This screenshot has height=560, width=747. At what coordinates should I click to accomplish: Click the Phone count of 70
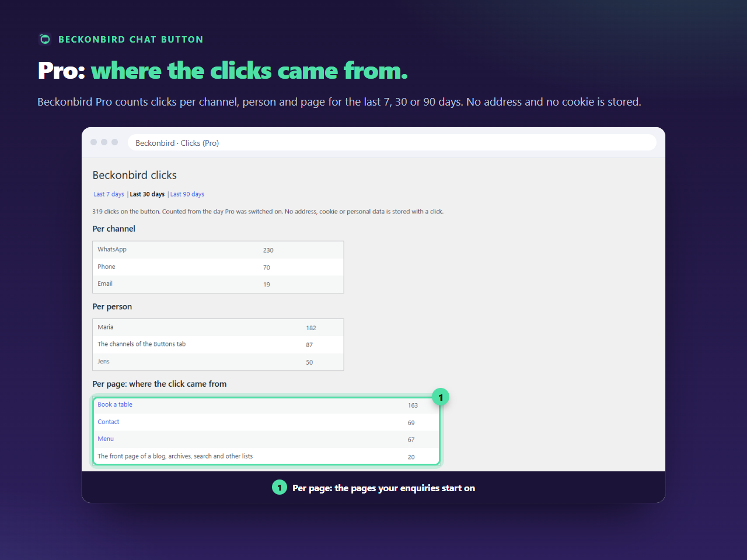point(267,268)
